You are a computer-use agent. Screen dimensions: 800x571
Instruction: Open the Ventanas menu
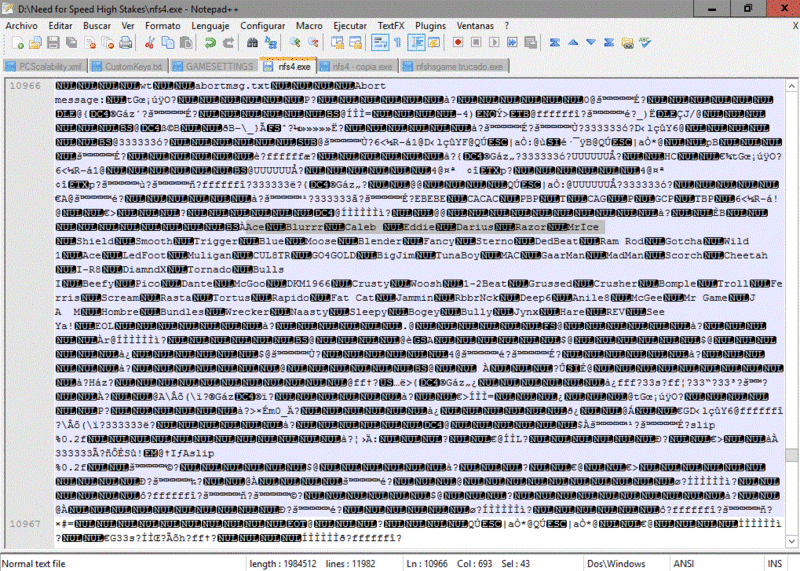pyautogui.click(x=475, y=26)
